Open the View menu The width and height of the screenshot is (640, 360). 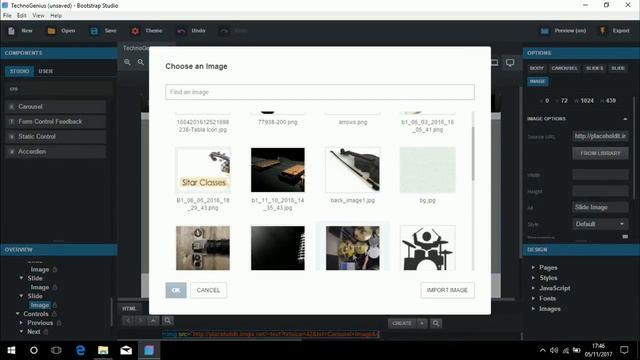[38, 16]
